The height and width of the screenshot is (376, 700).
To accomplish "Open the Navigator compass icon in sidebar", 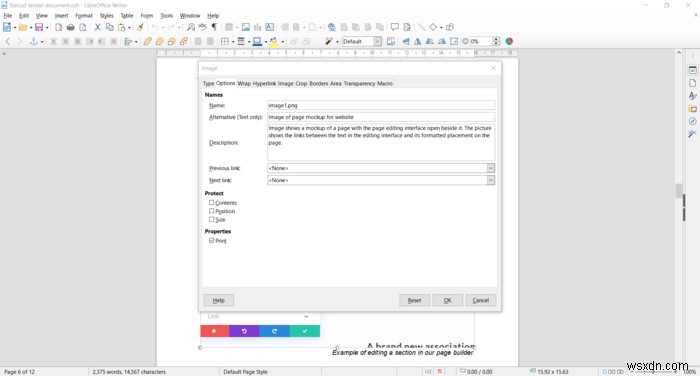I will pyautogui.click(x=692, y=121).
